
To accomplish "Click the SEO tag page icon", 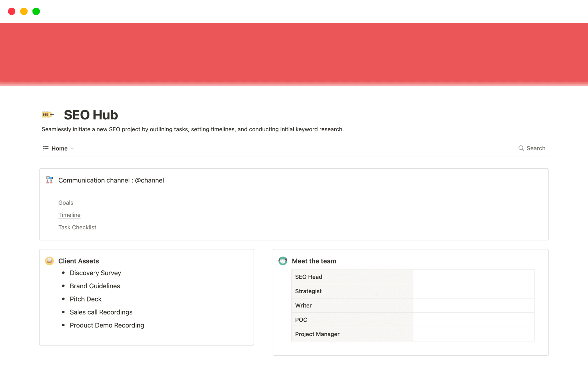I will tap(47, 114).
